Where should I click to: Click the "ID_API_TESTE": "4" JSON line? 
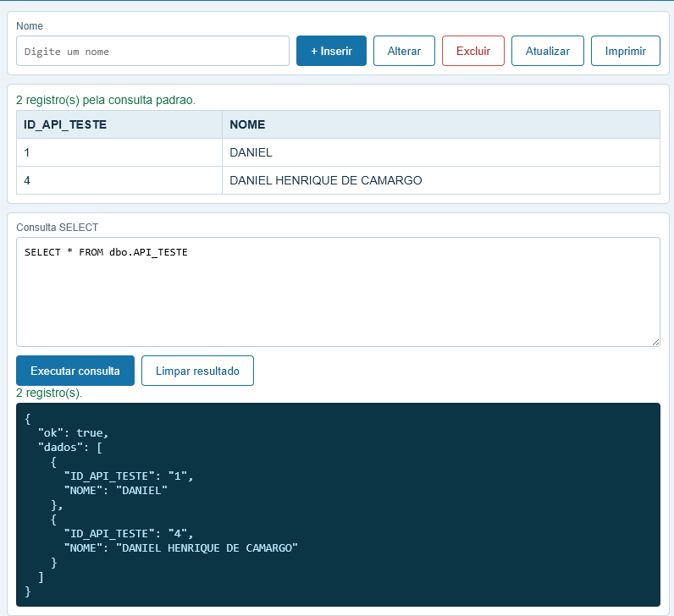pyautogui.click(x=129, y=534)
